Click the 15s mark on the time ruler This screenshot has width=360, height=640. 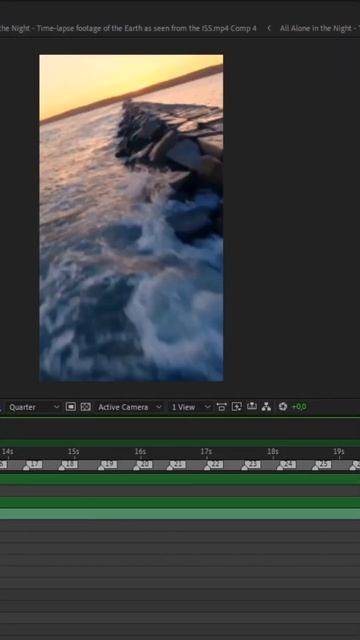pos(73,451)
